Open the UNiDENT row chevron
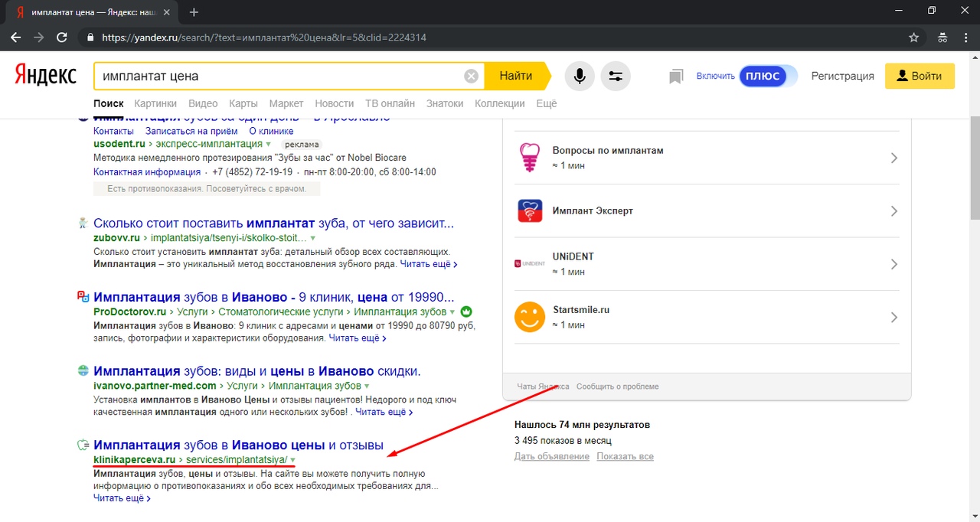Screen dimensions: 980x522 894,264
